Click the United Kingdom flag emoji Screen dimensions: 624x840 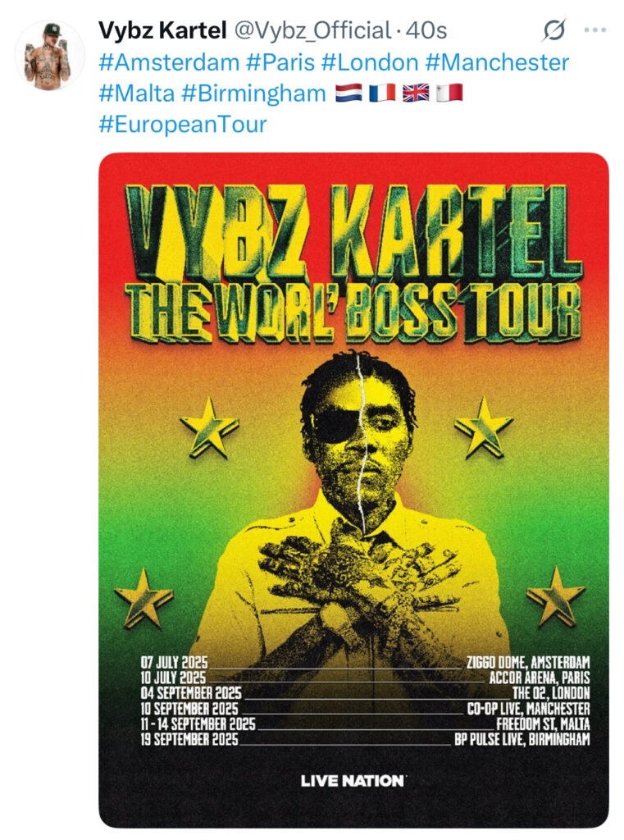[x=417, y=94]
